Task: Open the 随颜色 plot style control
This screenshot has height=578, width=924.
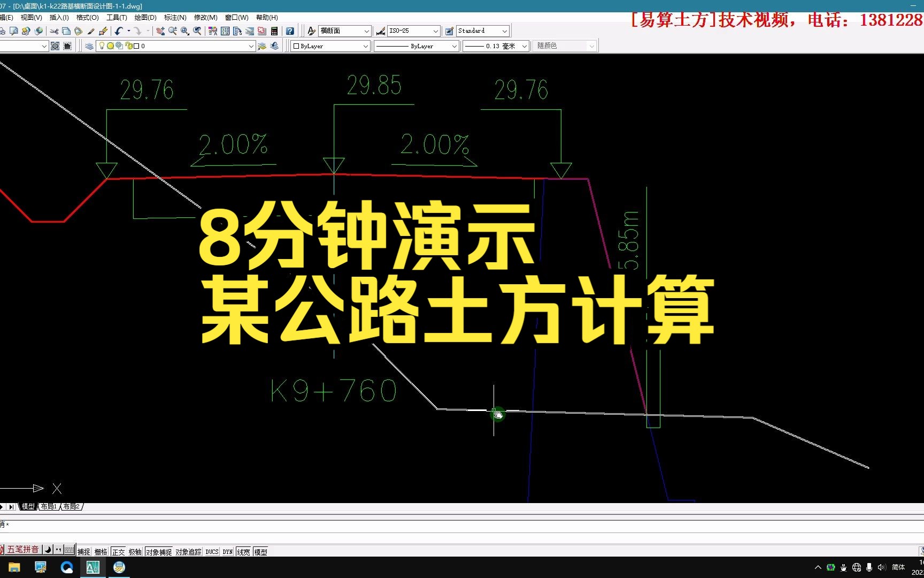Action: coord(564,45)
